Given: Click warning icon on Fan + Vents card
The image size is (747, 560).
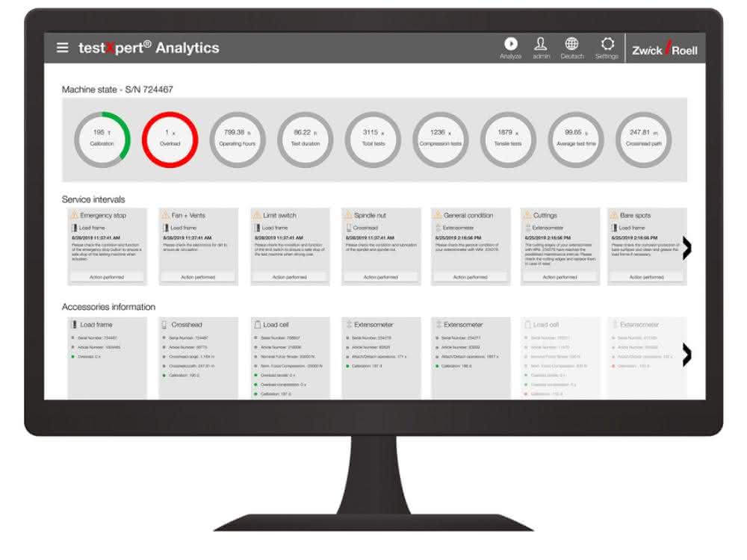Looking at the screenshot, I should pyautogui.click(x=165, y=215).
